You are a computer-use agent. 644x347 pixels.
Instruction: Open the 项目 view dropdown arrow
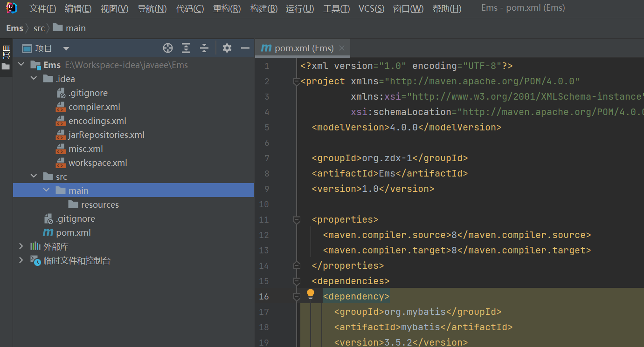[x=66, y=48]
